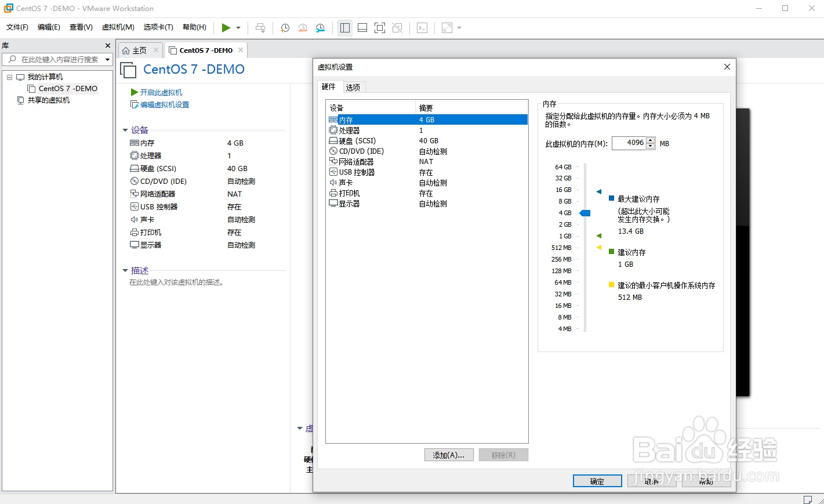
Task: Open the 查看(V) menu
Action: pyautogui.click(x=81, y=27)
